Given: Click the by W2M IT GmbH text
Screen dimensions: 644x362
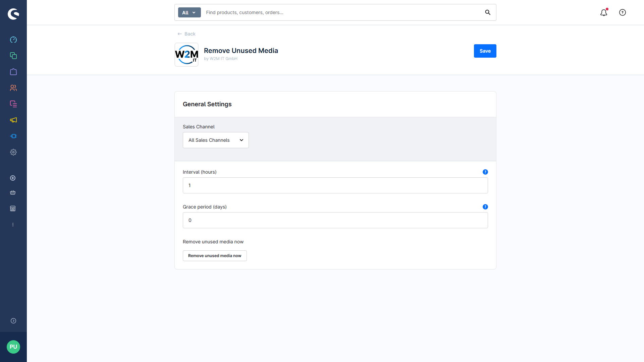Looking at the screenshot, I should tap(221, 59).
